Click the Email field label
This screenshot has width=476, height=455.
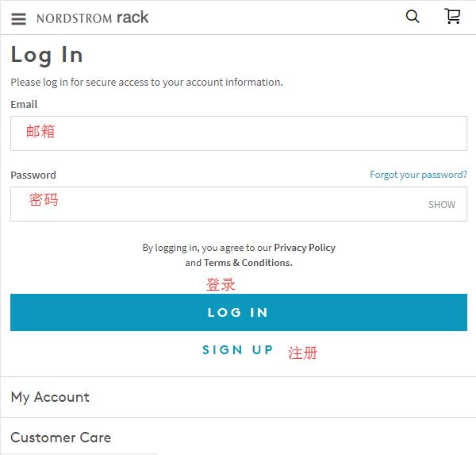pyautogui.click(x=24, y=105)
